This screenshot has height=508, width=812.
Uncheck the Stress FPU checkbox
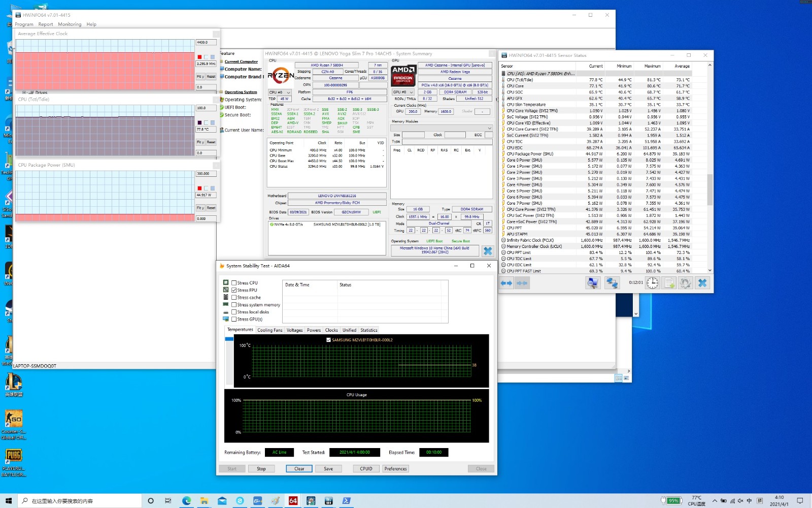tap(234, 290)
